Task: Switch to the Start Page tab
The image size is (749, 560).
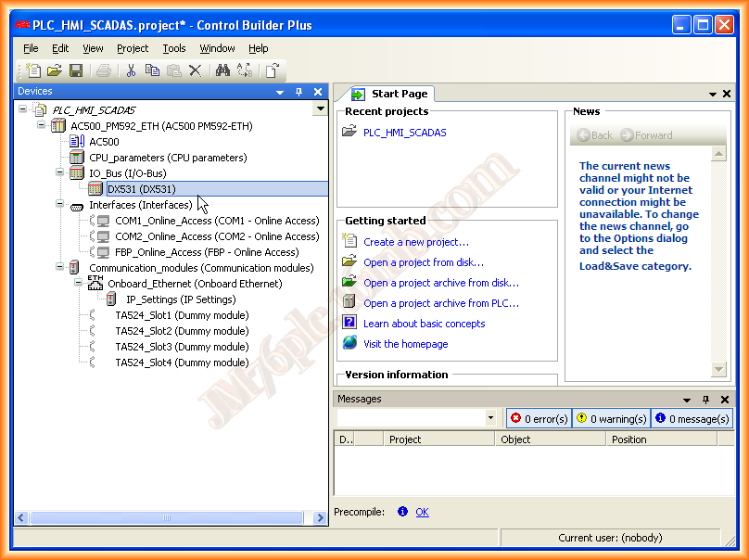Action: (394, 93)
